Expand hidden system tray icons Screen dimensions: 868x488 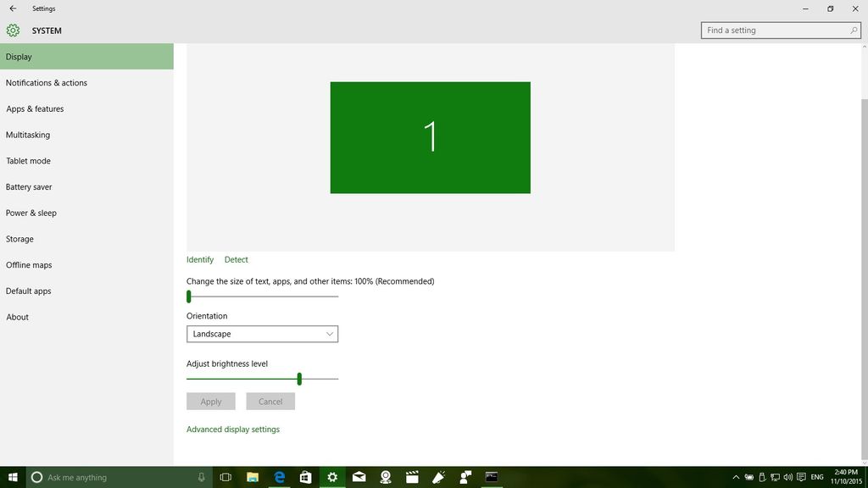pyautogui.click(x=737, y=477)
